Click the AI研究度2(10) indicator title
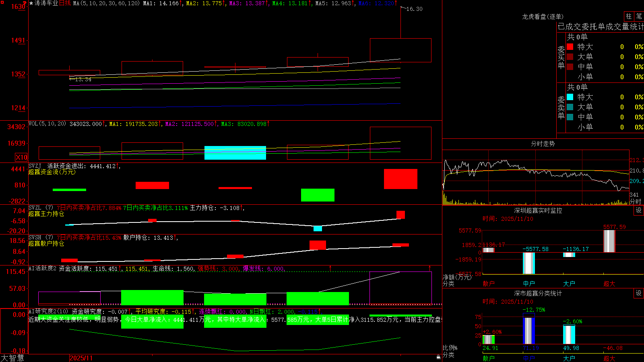644x362 pixels. (x=48, y=311)
